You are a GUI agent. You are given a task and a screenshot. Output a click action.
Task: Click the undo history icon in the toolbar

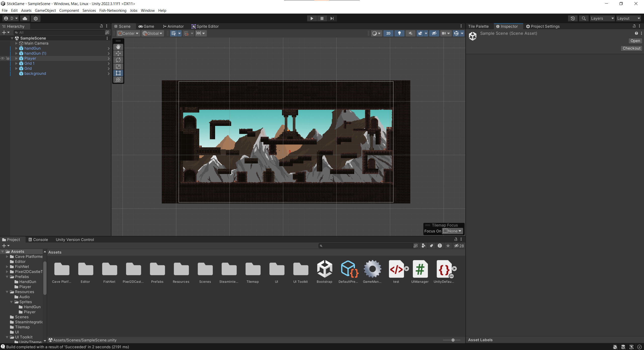point(573,18)
